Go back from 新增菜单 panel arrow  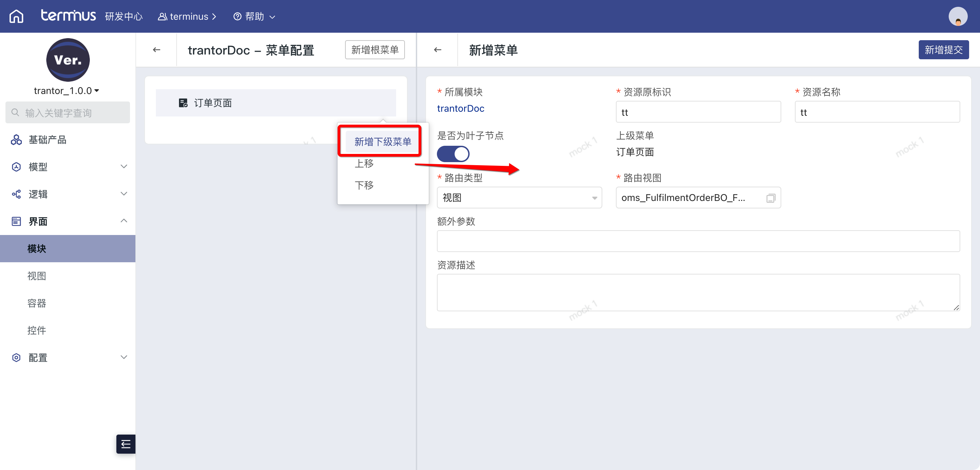pos(438,50)
